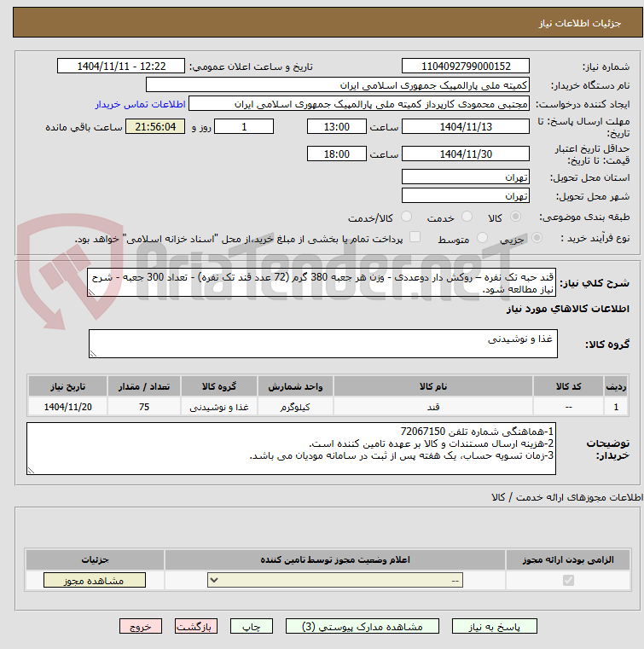
Task: Click the delivery province field تهران
Action: point(466,177)
